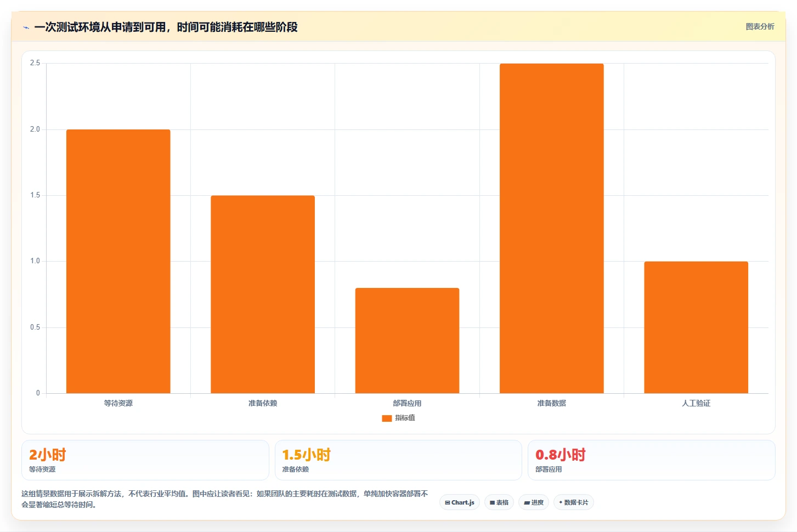Viewport: 797px width, 532px height.
Task: Click the 数据卡片 tag chip
Action: click(574, 502)
